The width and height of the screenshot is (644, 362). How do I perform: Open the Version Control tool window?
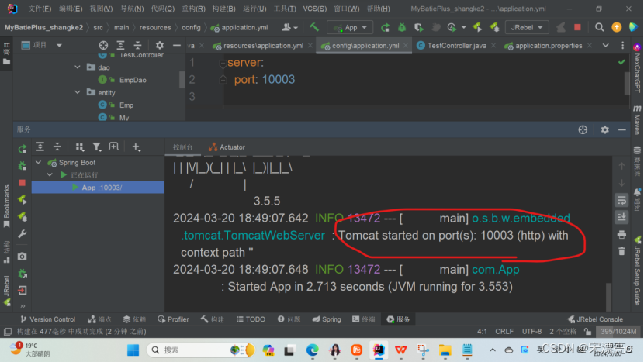click(x=47, y=319)
